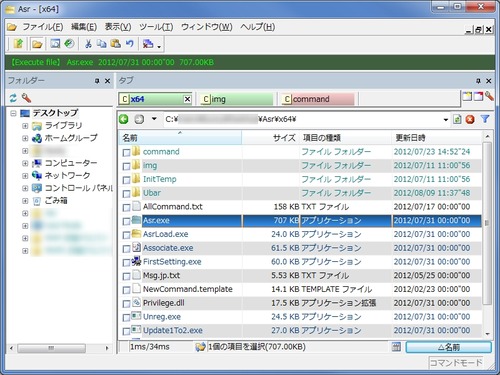This screenshot has width=500, height=375.
Task: Click the undo arrow icon
Action: (x=130, y=44)
